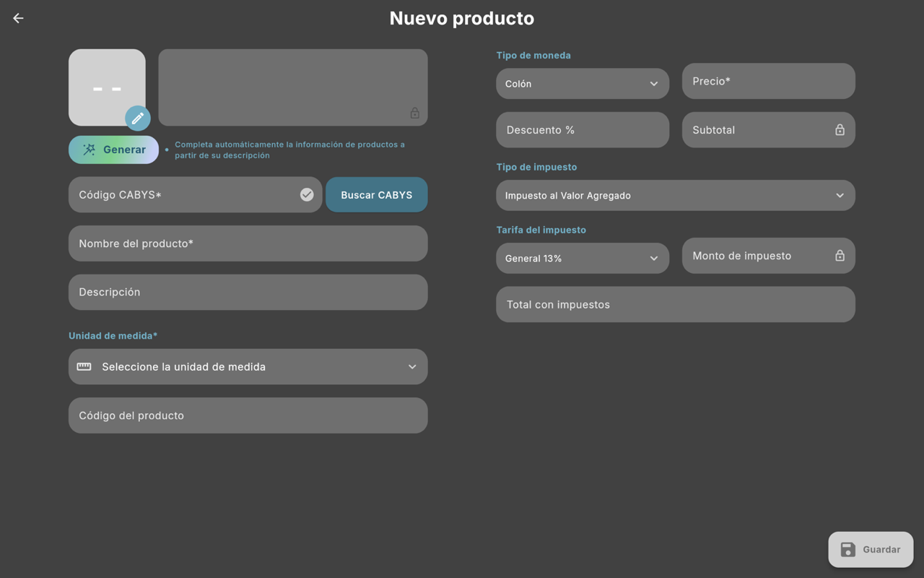
Task: Click the Precio input field
Action: [769, 81]
